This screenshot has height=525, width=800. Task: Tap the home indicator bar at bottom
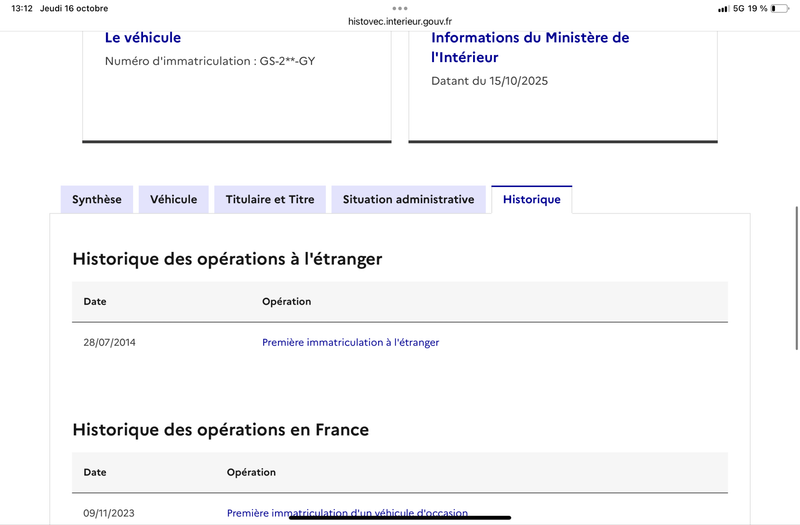pyautogui.click(x=400, y=518)
